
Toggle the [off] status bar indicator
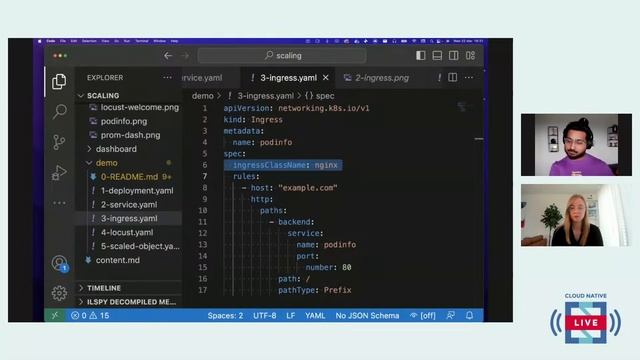(x=422, y=316)
